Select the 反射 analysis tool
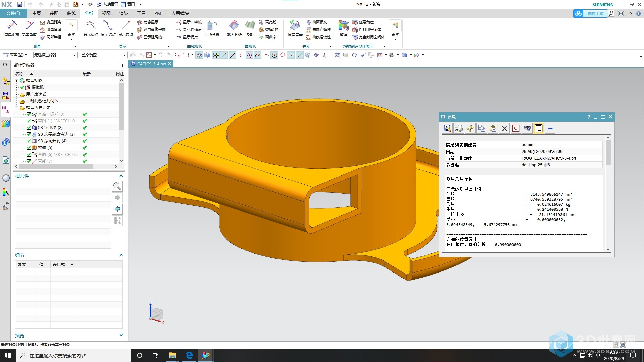This screenshot has width=644, height=362. pos(250,28)
